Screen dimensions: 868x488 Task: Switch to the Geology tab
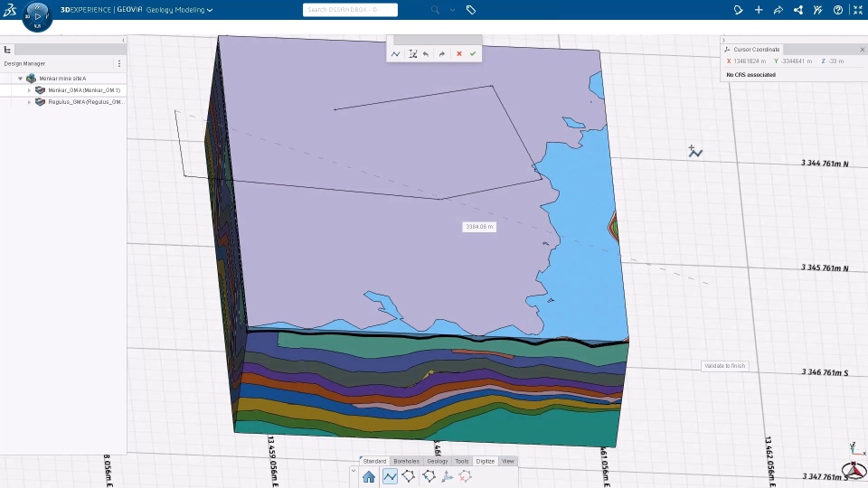pos(438,461)
